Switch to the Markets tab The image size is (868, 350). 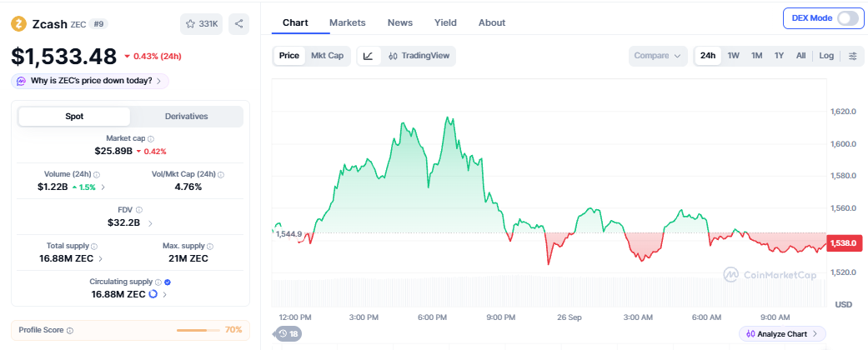pyautogui.click(x=348, y=22)
